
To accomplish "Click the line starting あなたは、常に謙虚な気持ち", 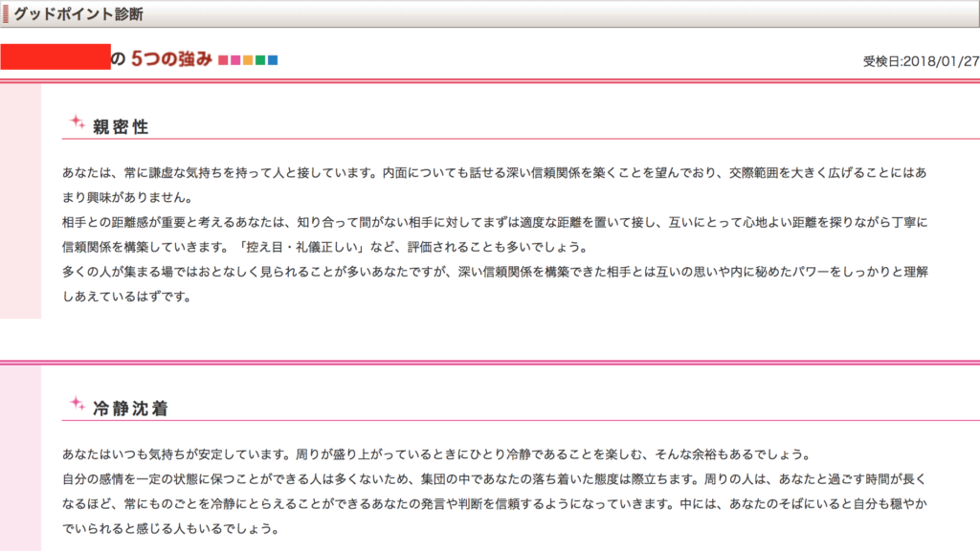I will (495, 173).
